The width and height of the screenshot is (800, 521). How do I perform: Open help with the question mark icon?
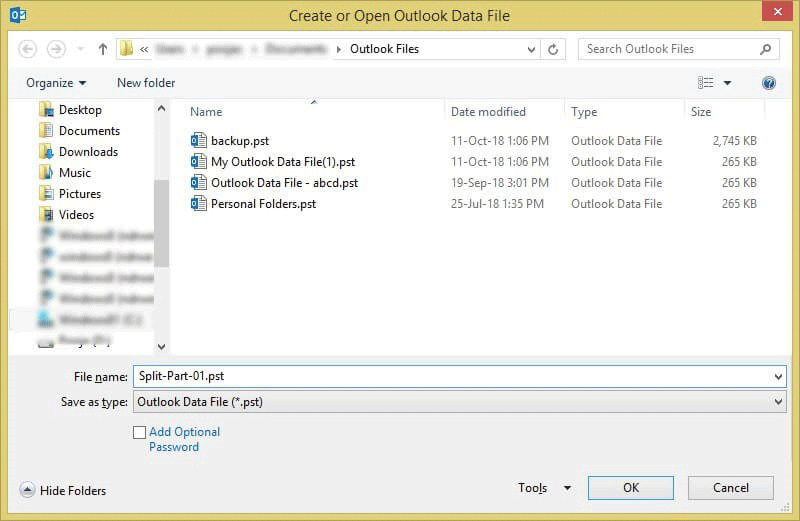769,83
